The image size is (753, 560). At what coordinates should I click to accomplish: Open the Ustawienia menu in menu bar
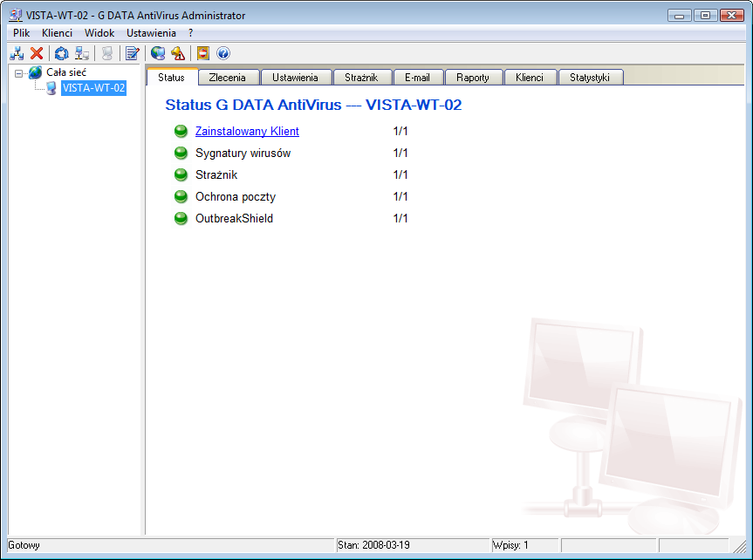tap(151, 33)
